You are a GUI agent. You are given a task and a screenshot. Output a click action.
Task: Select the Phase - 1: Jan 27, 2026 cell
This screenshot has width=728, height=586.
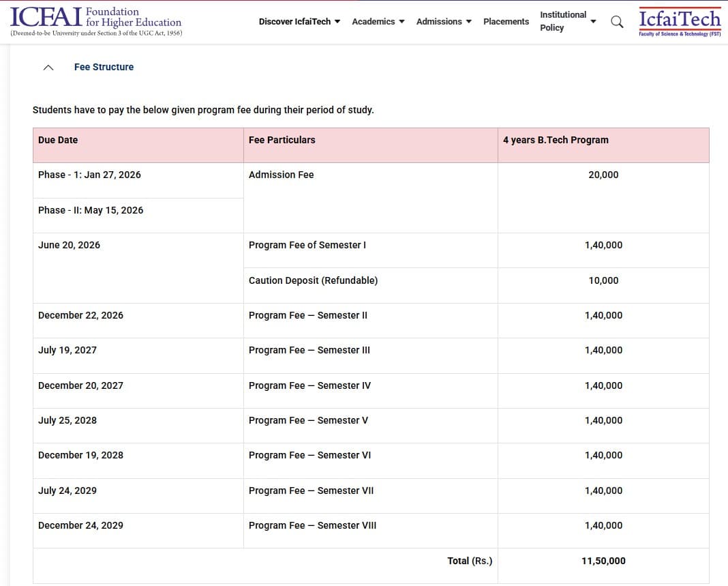[89, 175]
